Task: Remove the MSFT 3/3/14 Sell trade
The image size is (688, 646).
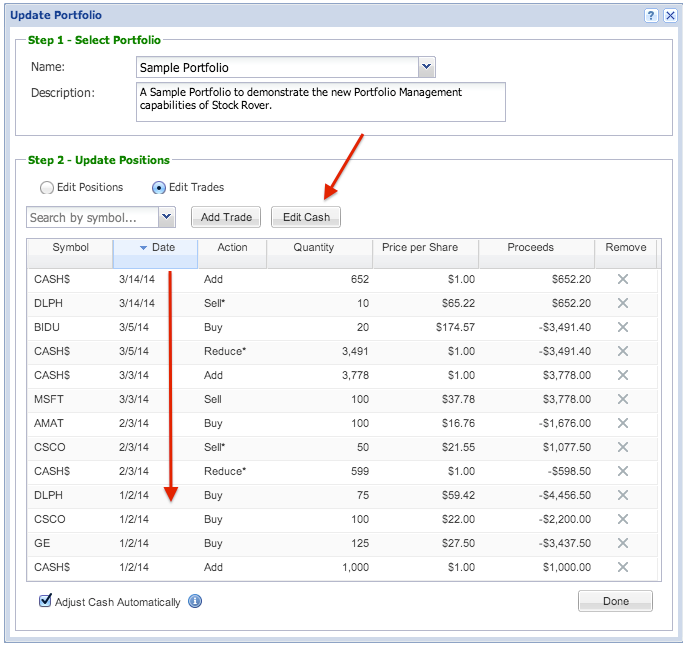Action: pos(623,399)
